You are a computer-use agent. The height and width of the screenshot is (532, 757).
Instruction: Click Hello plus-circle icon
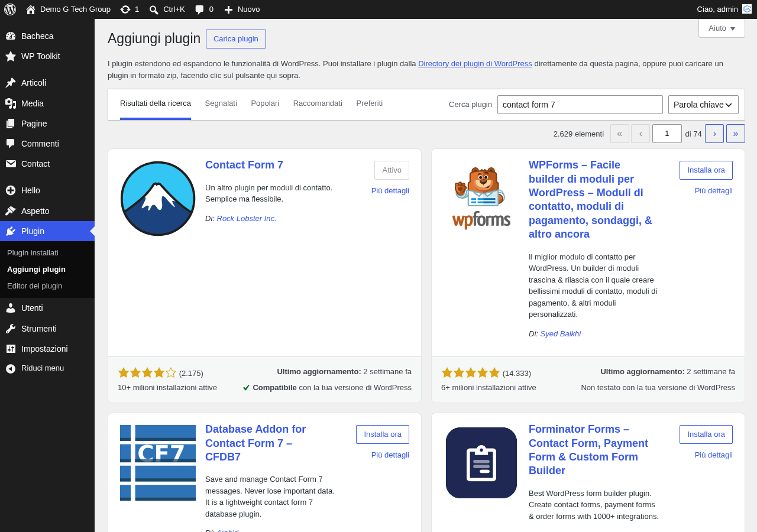[x=11, y=190]
